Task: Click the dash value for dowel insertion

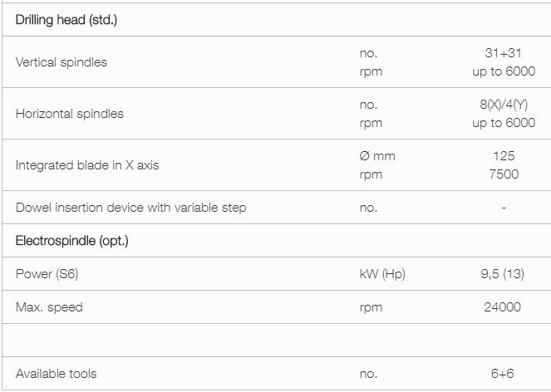Action: pyautogui.click(x=504, y=208)
